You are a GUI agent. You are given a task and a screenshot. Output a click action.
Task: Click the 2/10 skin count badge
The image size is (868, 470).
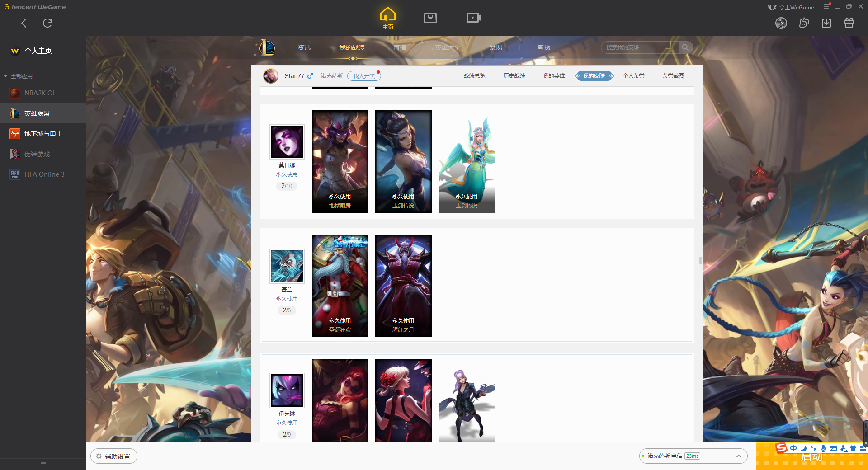coord(287,186)
